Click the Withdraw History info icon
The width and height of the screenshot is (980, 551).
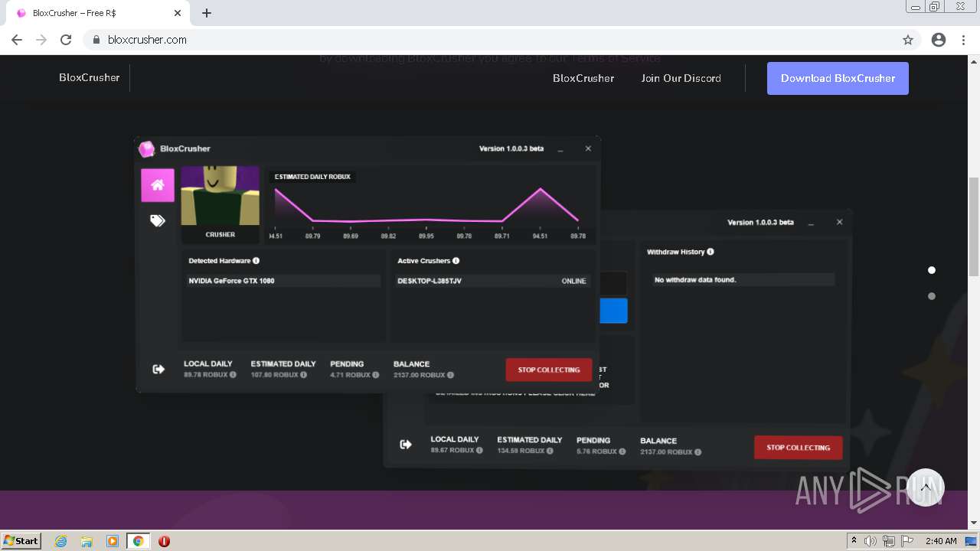coord(710,252)
